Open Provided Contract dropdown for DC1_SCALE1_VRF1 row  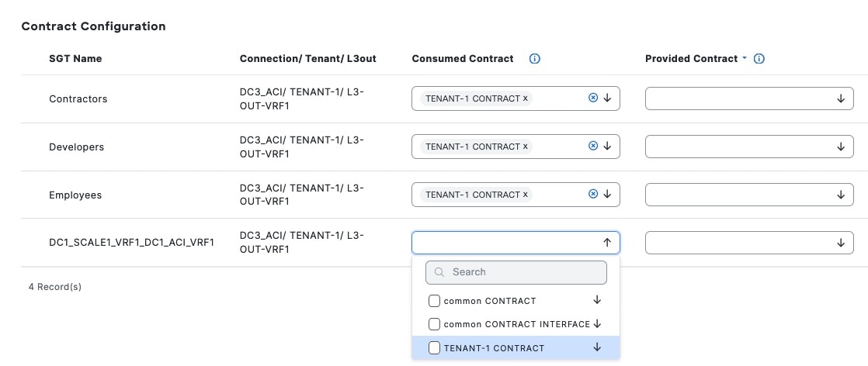coord(840,243)
